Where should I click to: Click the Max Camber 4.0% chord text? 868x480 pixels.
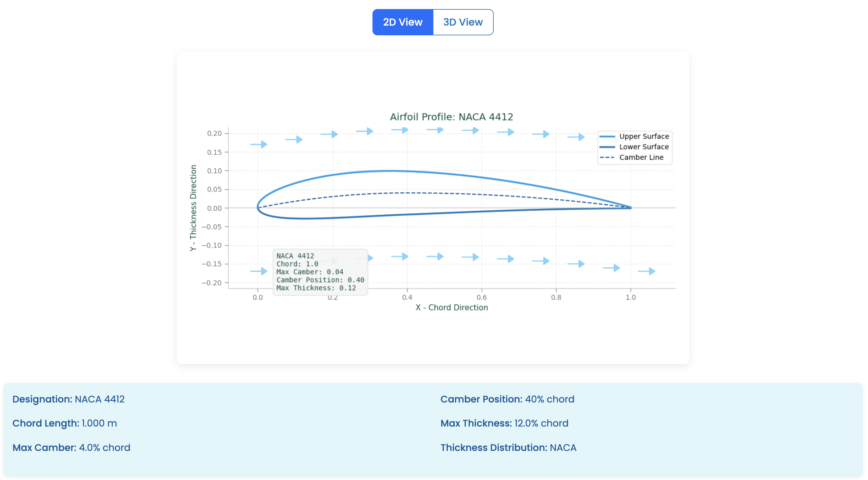72,447
